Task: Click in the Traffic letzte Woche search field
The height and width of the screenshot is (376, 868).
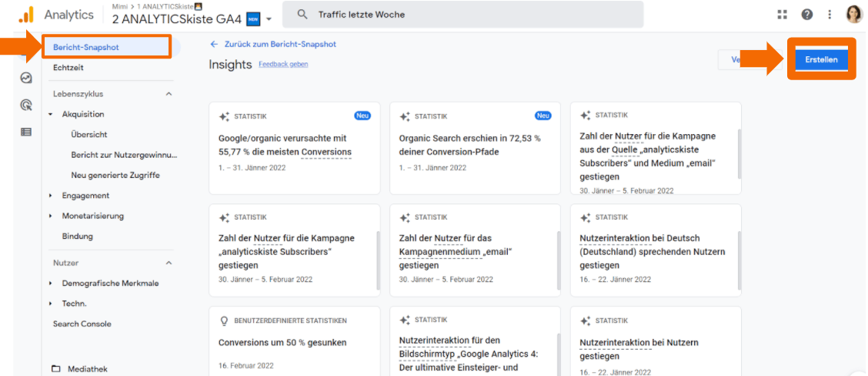Action: pyautogui.click(x=462, y=15)
